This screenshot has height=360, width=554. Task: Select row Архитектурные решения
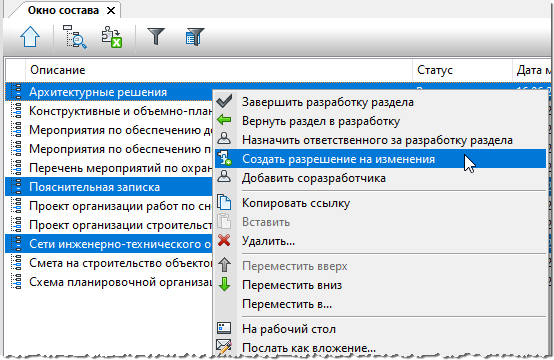tap(109, 92)
